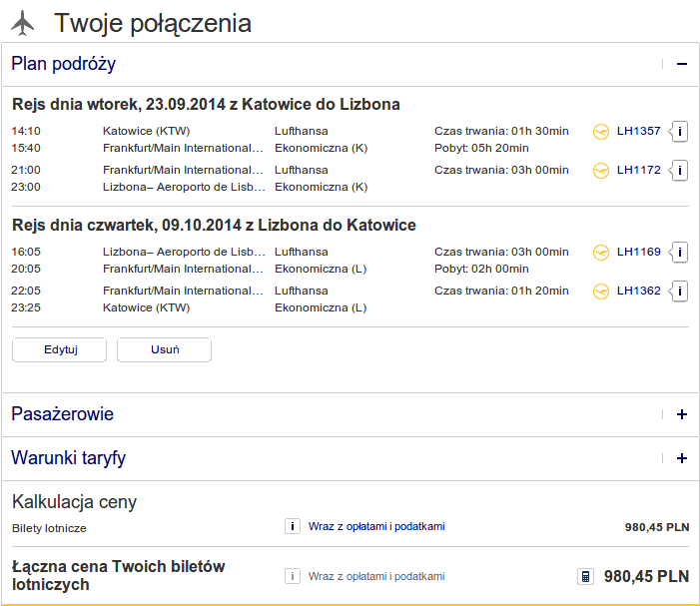Image resolution: width=700 pixels, height=606 pixels.
Task: Open flight number link LH1169
Action: pyautogui.click(x=638, y=252)
